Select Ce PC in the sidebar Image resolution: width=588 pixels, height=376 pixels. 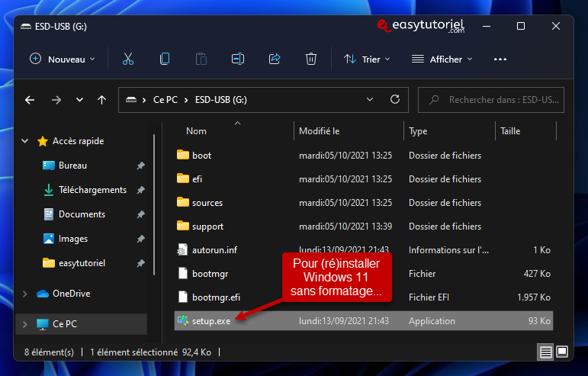(x=65, y=324)
